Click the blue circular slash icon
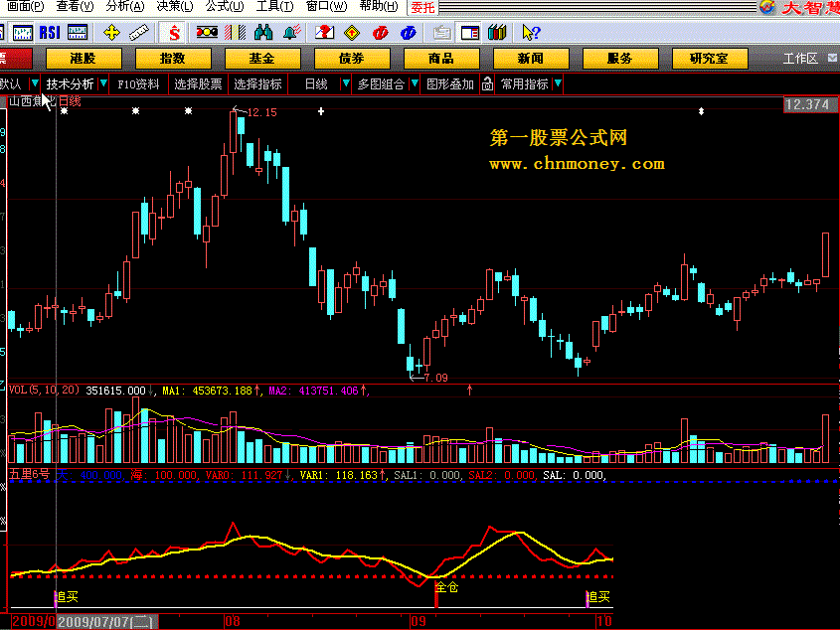This screenshot has width=840, height=630. point(409,33)
